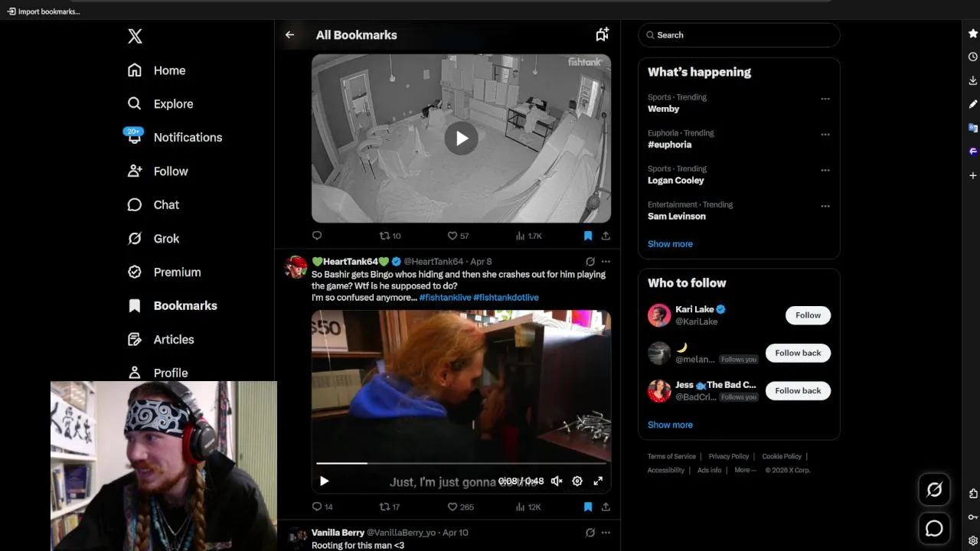980x551 pixels.
Task: Open Terms of Service
Action: pyautogui.click(x=671, y=456)
